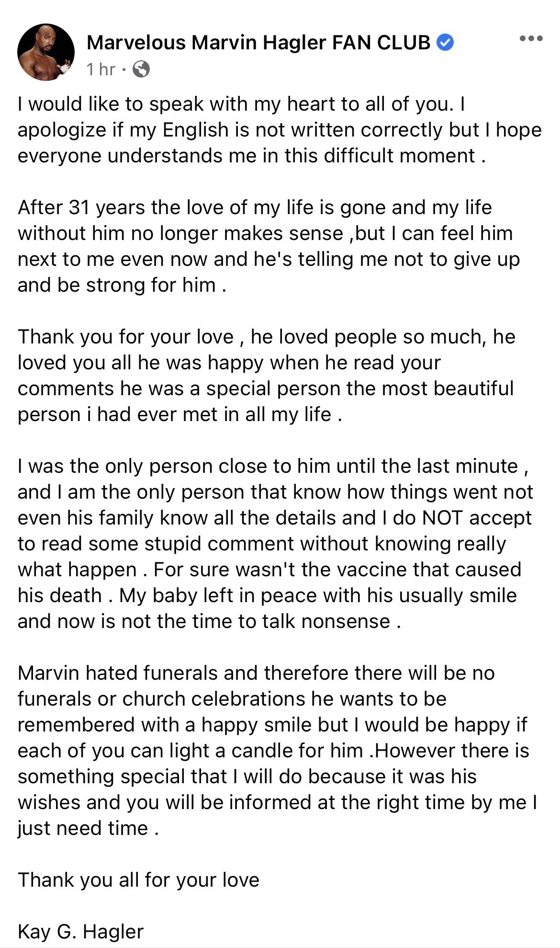Click the line "and be strong for him"
The image size is (560, 948).
click(122, 285)
